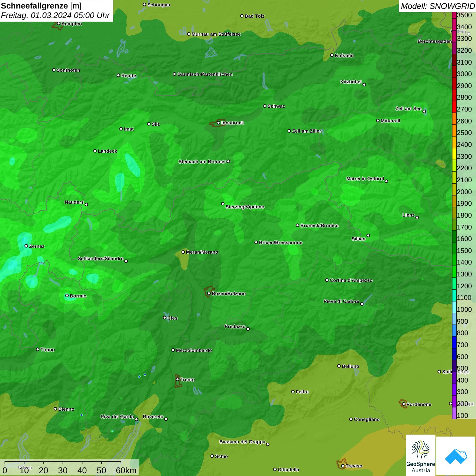Click the Zell am See location dot

424,112
